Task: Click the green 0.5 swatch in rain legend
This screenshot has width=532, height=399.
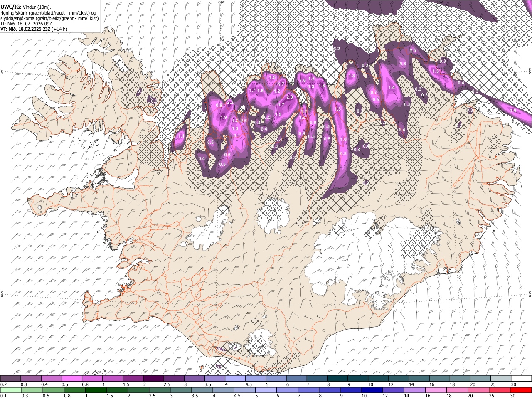Action: click(54, 390)
